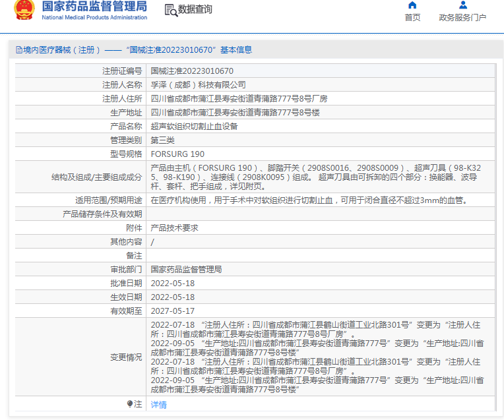Click the 注册人名称 label

pos(122,85)
